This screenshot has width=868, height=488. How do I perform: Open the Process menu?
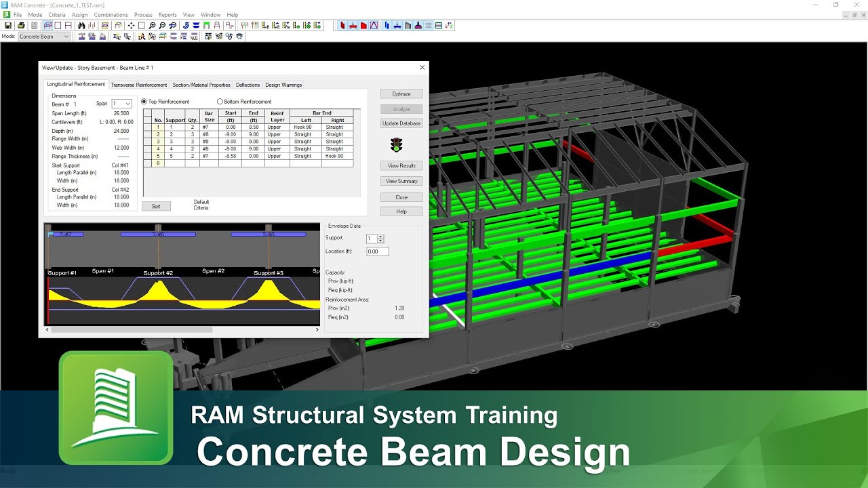(x=143, y=15)
